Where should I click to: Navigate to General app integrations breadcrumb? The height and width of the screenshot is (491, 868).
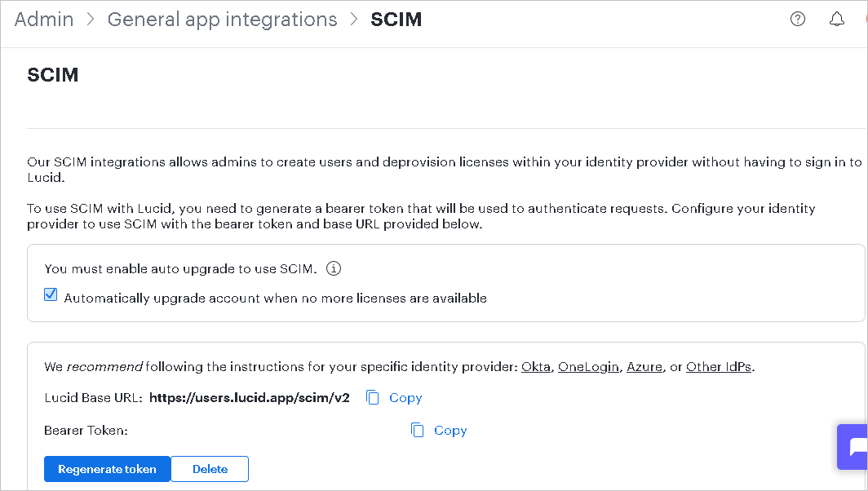(222, 20)
